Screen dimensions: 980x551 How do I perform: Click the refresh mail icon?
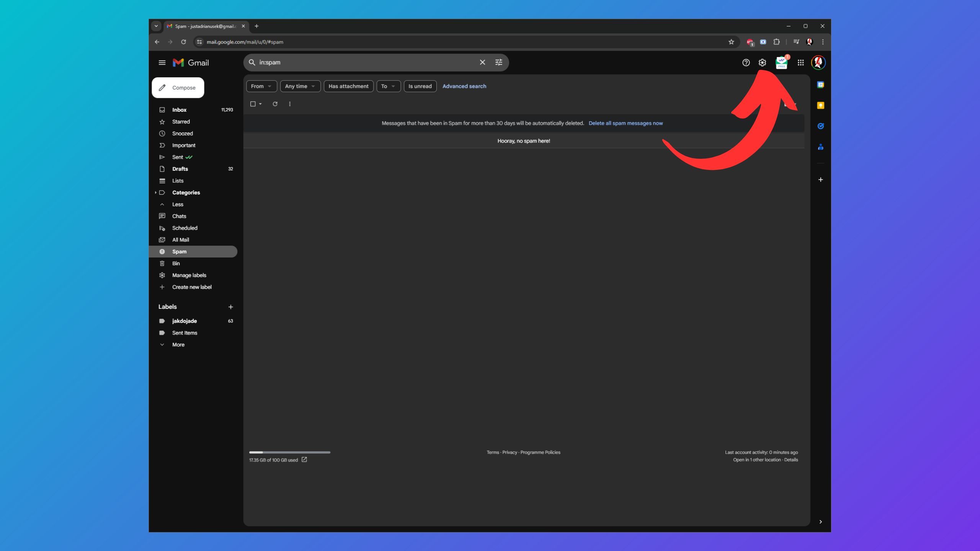click(x=275, y=104)
